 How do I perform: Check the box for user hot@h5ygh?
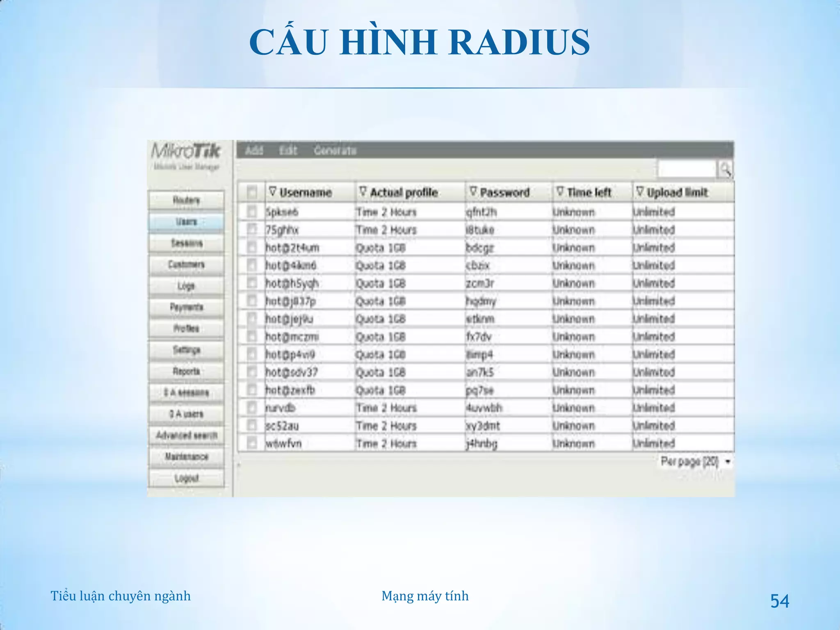[x=252, y=283]
